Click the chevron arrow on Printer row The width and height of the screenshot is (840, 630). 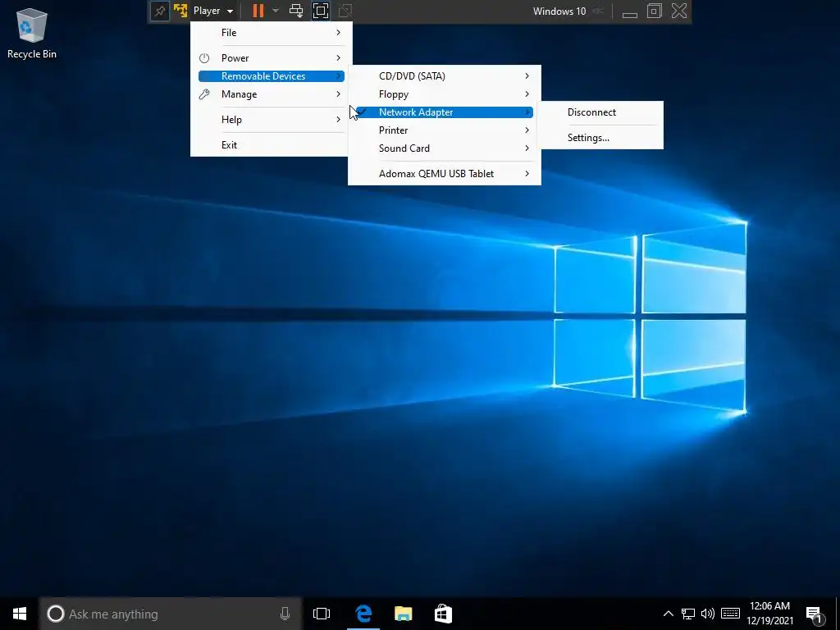[527, 130]
